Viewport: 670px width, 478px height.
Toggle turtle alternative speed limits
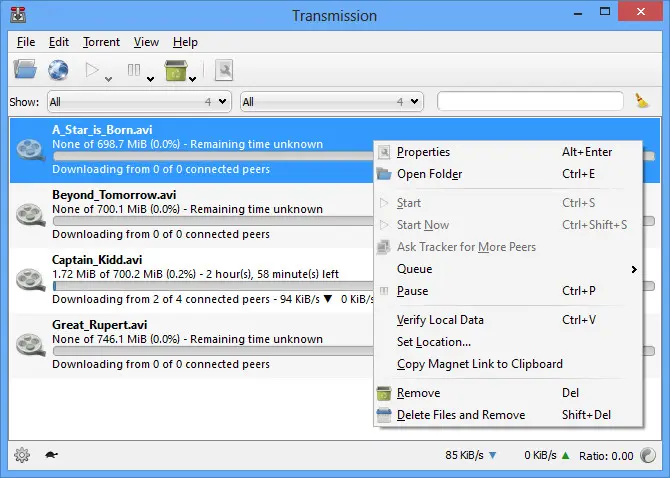[51, 455]
